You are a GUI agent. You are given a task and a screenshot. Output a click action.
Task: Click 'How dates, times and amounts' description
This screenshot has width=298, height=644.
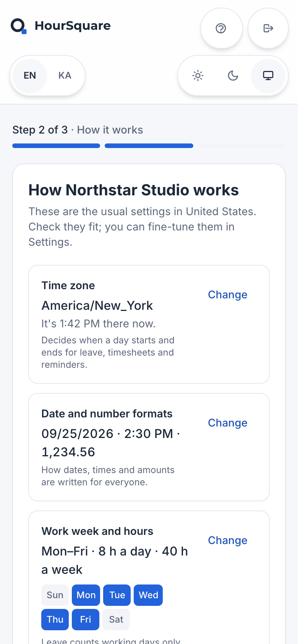[x=108, y=476]
